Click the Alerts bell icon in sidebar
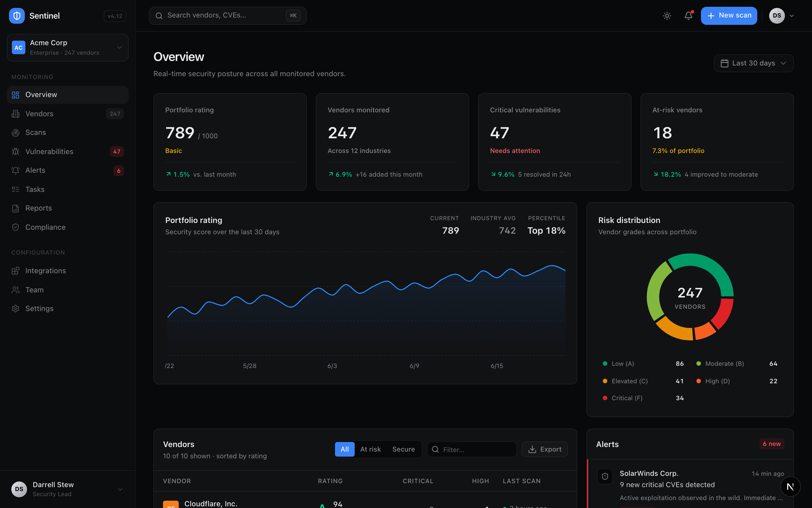Screen dimensions: 812x508 (x=16, y=171)
